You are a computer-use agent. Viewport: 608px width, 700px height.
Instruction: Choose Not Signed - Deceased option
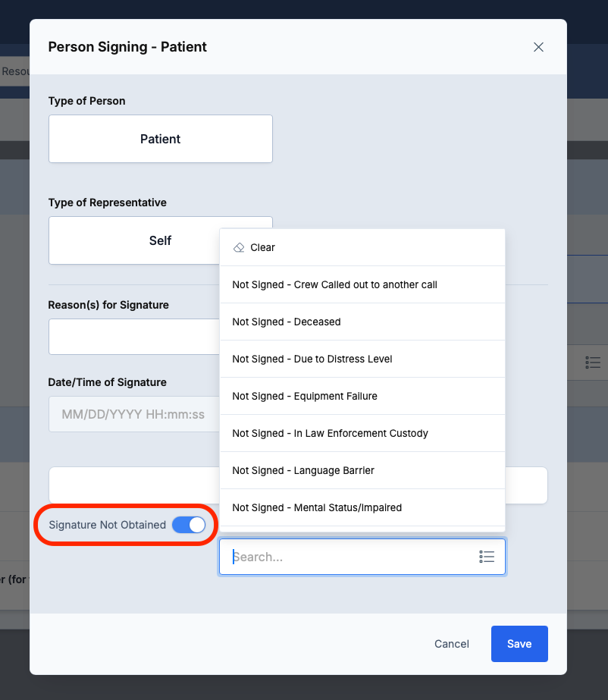[287, 322]
